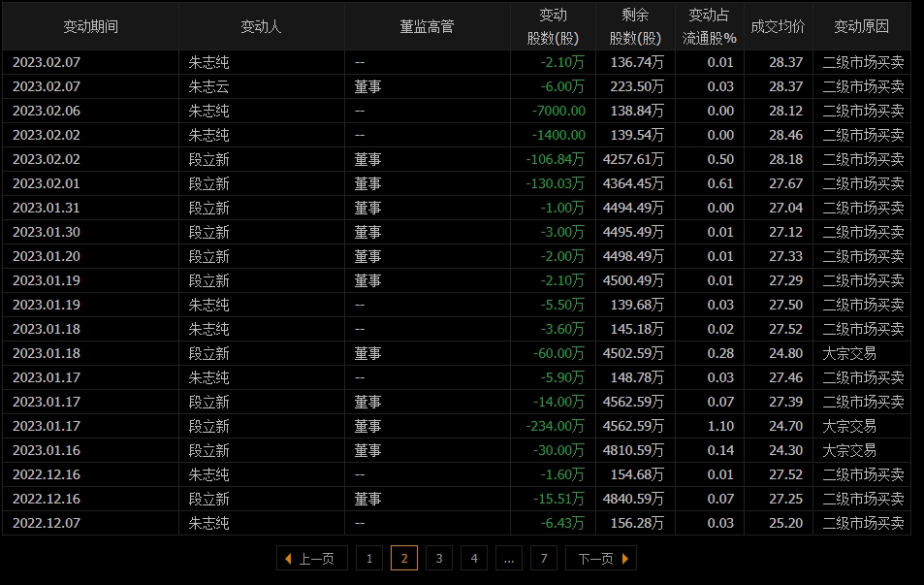Screen dimensions: 924x585
Task: Select the -130.03万 share change value
Action: click(x=556, y=183)
